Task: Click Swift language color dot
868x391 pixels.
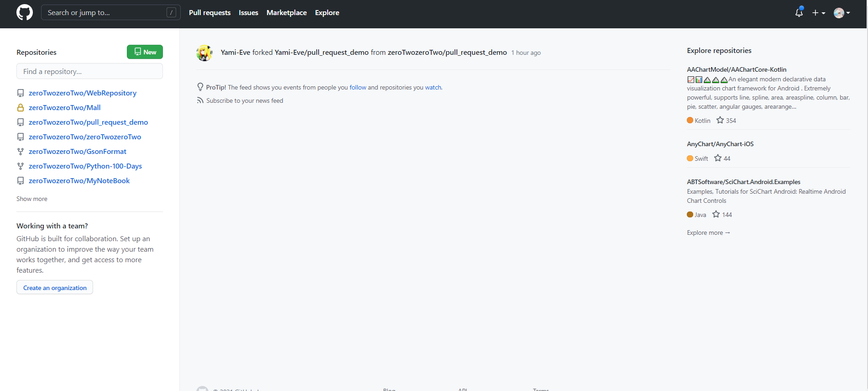Action: pos(690,158)
